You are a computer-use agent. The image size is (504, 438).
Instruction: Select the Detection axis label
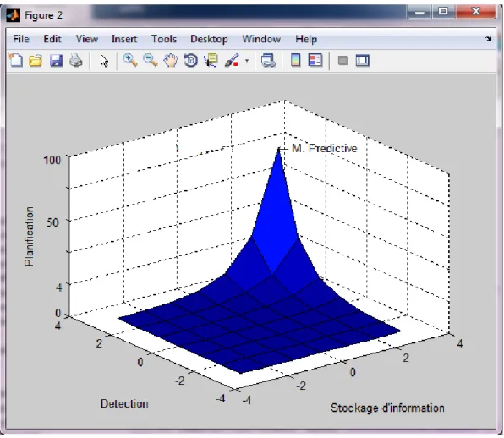124,403
